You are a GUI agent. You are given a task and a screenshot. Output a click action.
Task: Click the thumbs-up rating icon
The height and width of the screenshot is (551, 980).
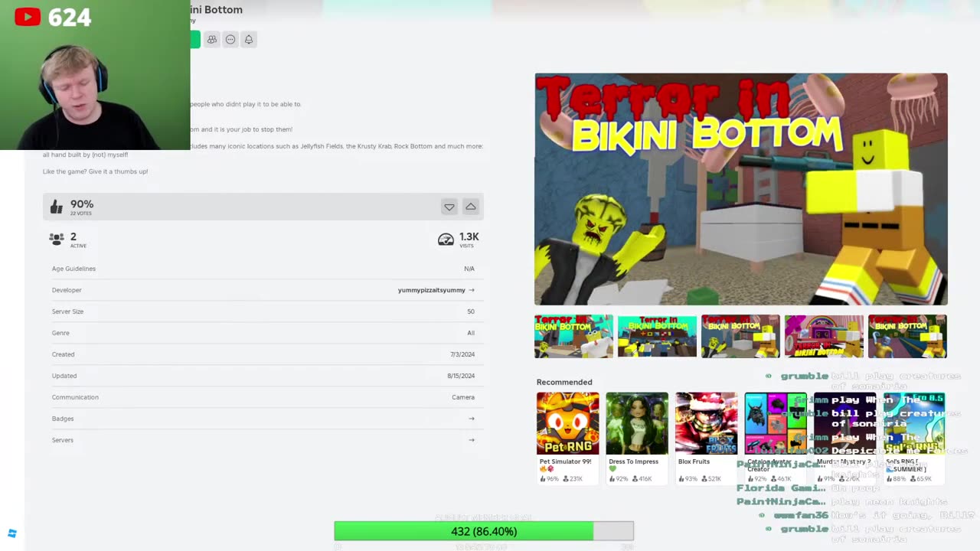(57, 207)
